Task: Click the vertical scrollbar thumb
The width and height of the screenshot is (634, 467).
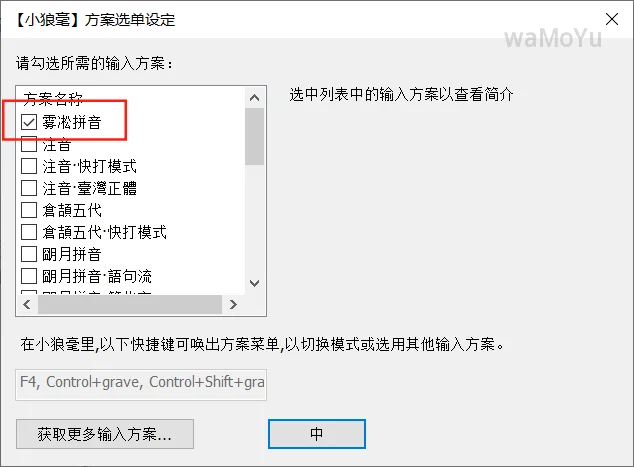Action: 254,136
